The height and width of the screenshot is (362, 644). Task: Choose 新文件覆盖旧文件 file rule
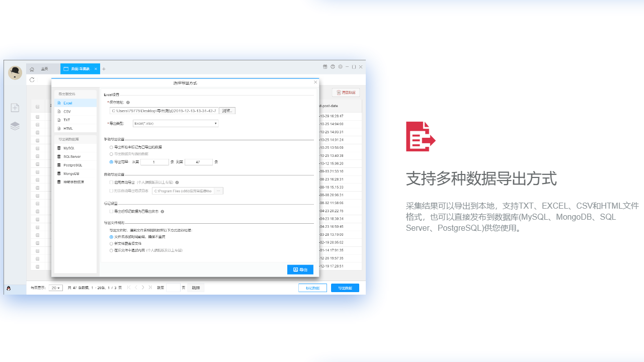pyautogui.click(x=112, y=243)
